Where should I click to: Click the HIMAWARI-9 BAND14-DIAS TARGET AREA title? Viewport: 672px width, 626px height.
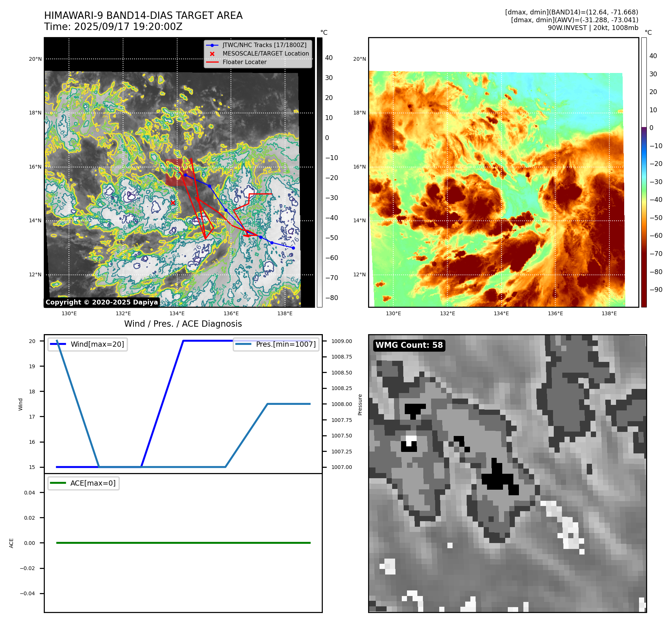click(143, 16)
